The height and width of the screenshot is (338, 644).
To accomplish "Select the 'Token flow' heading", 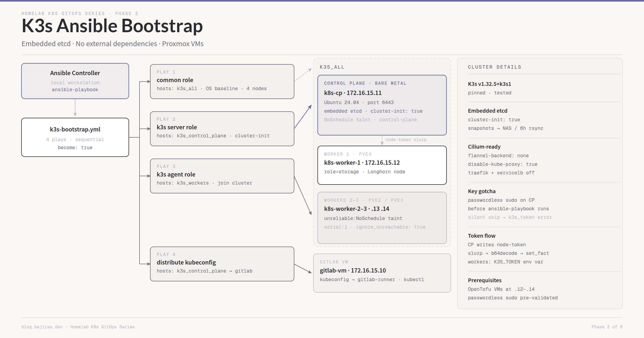I will click(482, 236).
